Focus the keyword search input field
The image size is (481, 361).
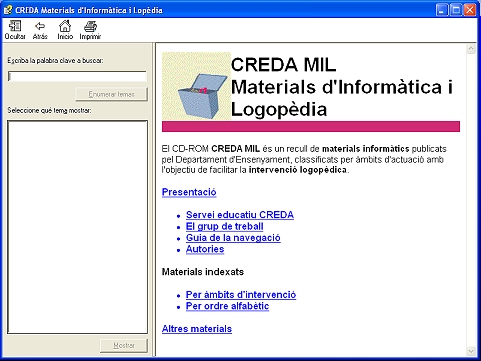point(77,76)
